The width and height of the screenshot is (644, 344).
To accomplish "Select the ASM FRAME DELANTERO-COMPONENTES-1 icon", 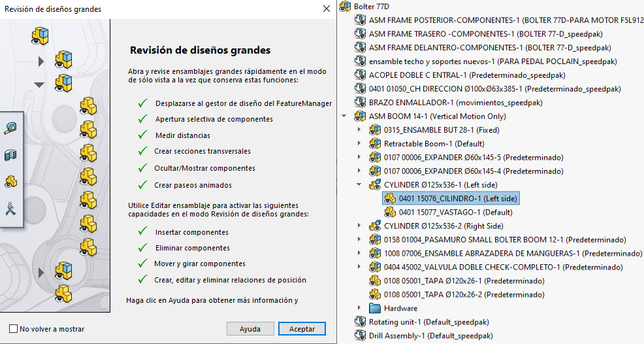I will tap(360, 47).
